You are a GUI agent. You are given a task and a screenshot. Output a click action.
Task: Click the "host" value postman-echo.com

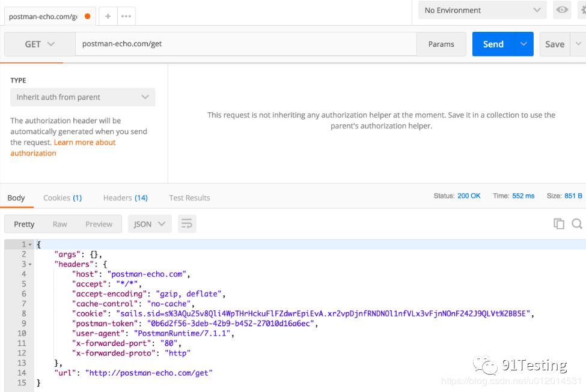pyautogui.click(x=147, y=274)
